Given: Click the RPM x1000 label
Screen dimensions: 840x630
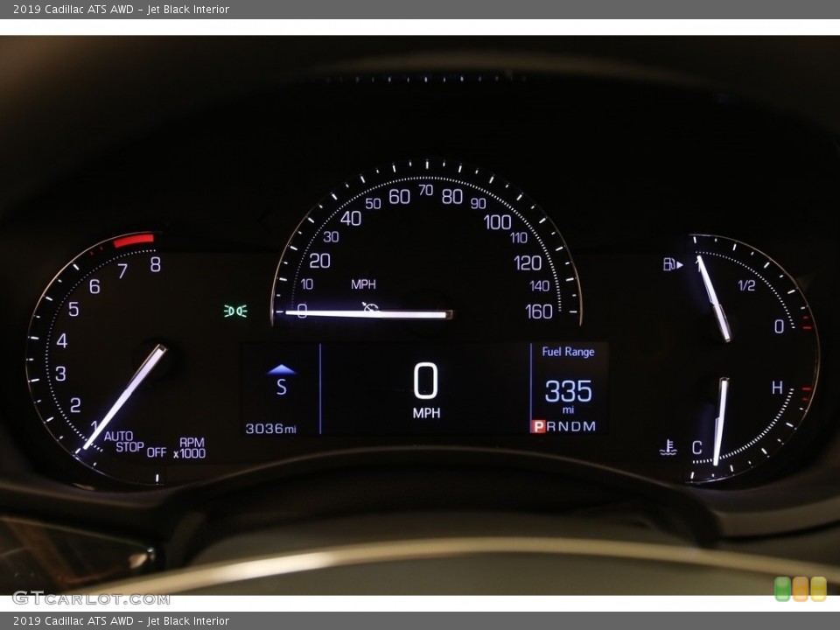Looking at the screenshot, I should click(x=190, y=448).
